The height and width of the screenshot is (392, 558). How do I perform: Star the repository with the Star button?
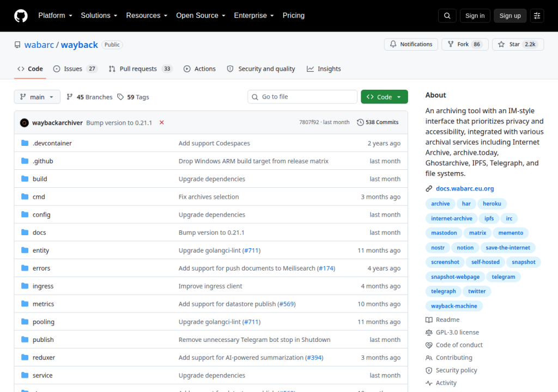(x=518, y=44)
